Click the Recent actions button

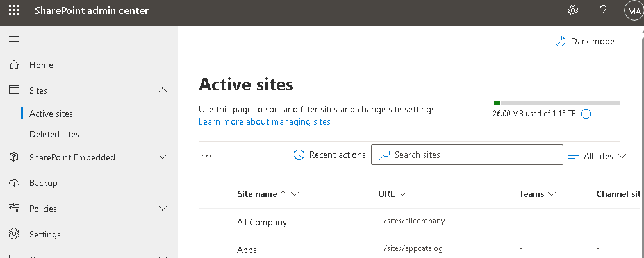click(x=330, y=155)
